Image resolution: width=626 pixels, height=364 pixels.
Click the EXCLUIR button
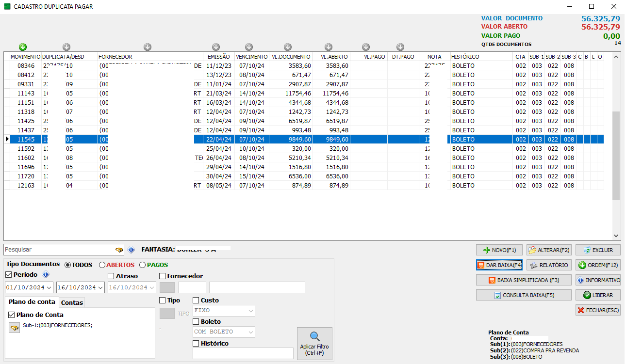[x=598, y=250]
